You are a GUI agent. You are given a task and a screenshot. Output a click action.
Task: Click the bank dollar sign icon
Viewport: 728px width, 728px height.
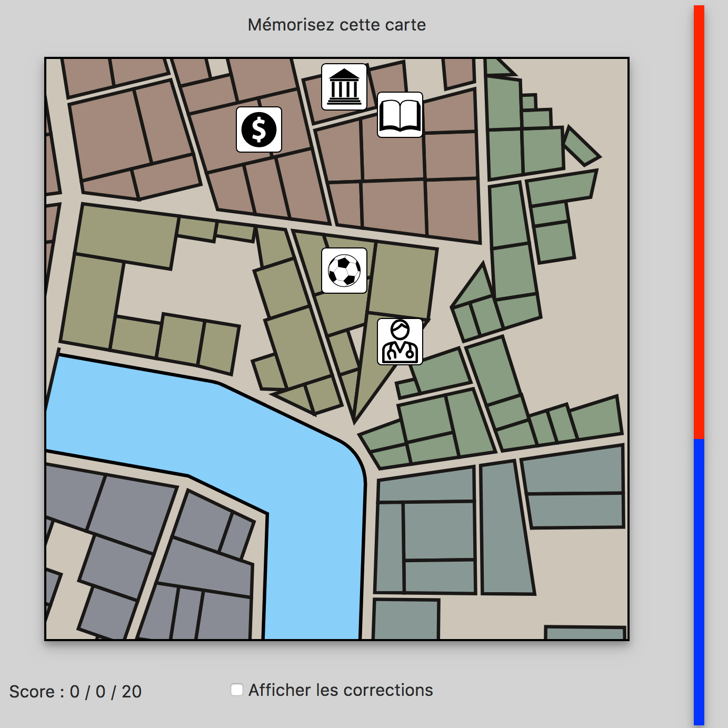pyautogui.click(x=259, y=129)
